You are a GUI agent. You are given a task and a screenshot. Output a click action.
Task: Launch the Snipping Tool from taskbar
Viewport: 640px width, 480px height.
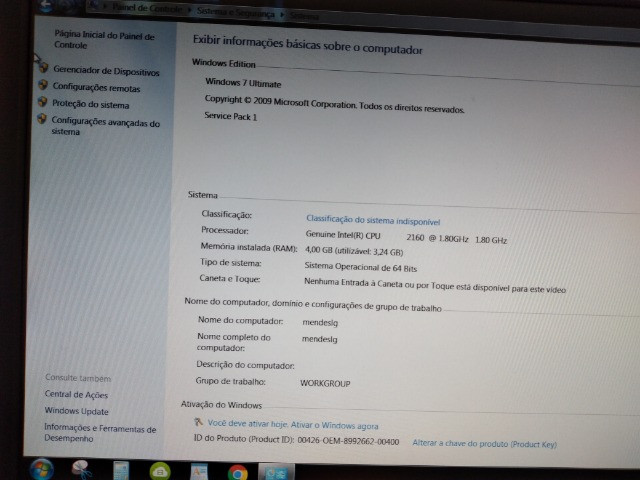pos(81,470)
